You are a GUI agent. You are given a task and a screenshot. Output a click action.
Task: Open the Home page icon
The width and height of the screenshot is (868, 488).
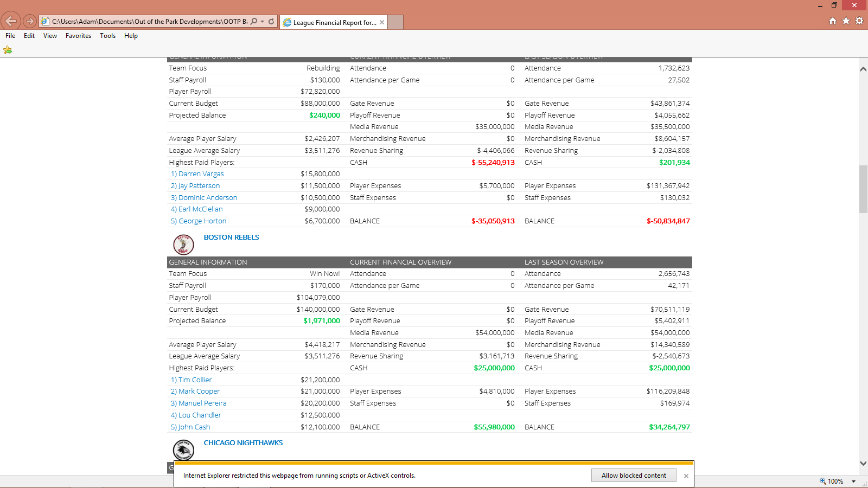click(x=833, y=21)
